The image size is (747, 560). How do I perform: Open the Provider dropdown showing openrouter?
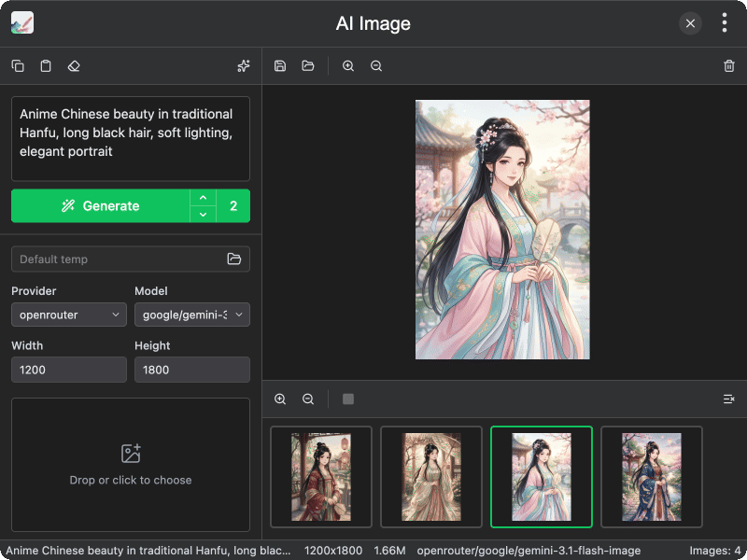(x=69, y=315)
